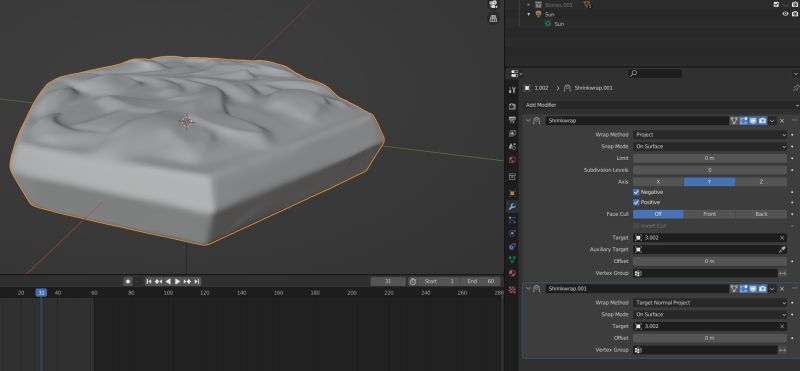Invert vertex group in Shrinkwrap.001 modifier

pos(782,350)
